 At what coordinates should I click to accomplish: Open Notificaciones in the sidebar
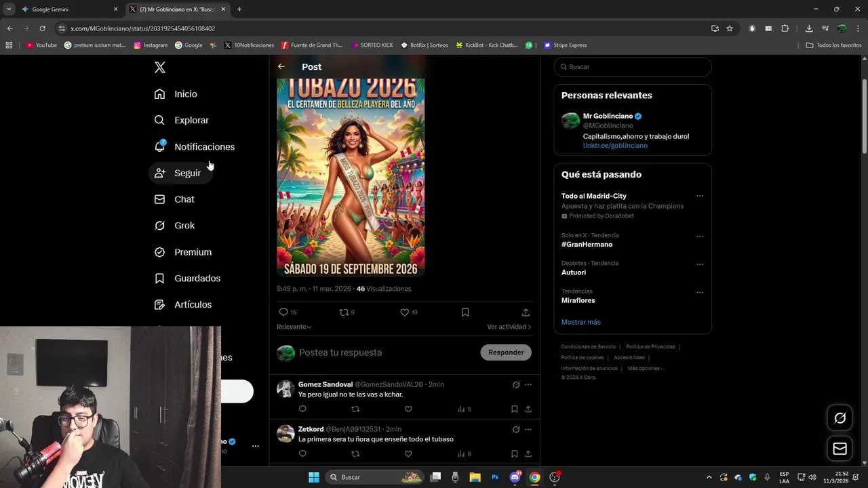pos(195,146)
